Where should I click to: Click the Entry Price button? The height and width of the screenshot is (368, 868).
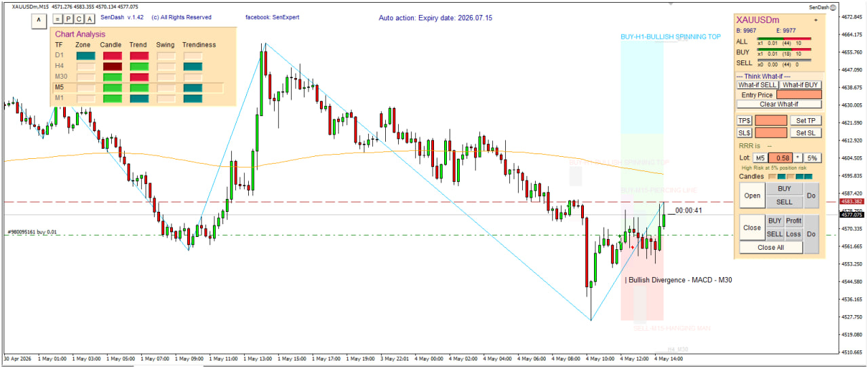coord(757,95)
